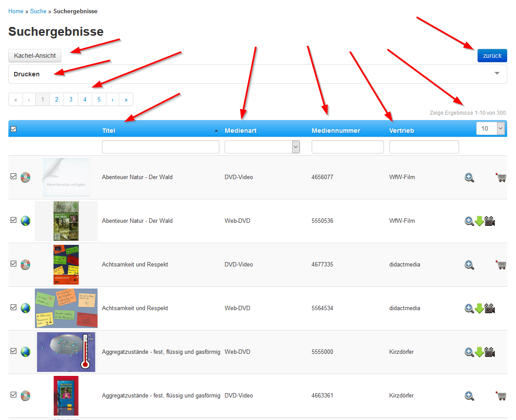The width and height of the screenshot is (516, 420).
Task: Click cart icon for Aggregatzustände DVD-Video 4663361
Action: pos(501,396)
